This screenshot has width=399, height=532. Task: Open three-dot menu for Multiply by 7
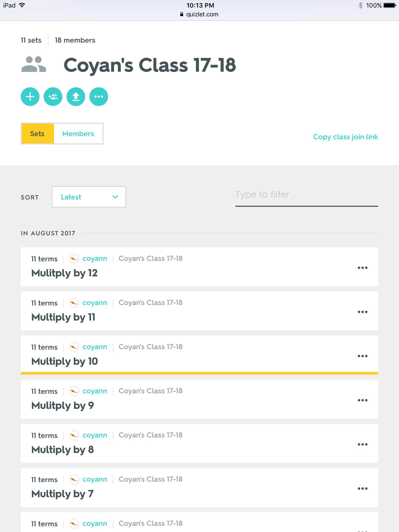point(362,489)
